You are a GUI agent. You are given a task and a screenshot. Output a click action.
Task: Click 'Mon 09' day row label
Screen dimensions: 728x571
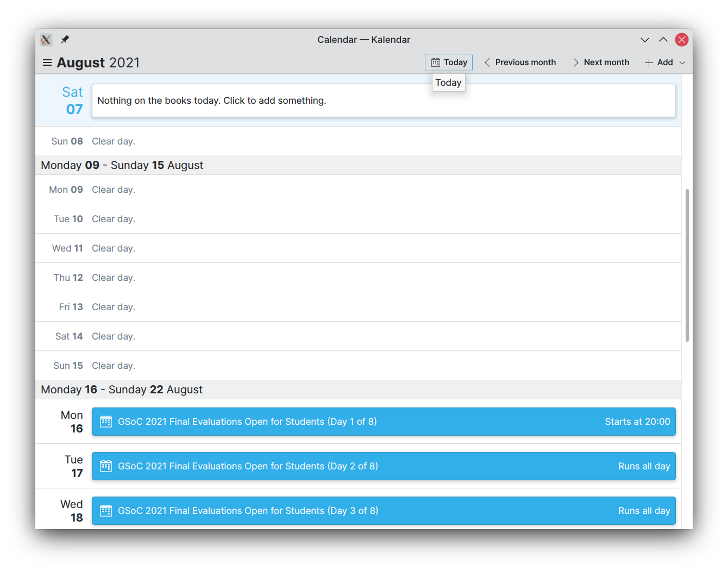coord(66,190)
